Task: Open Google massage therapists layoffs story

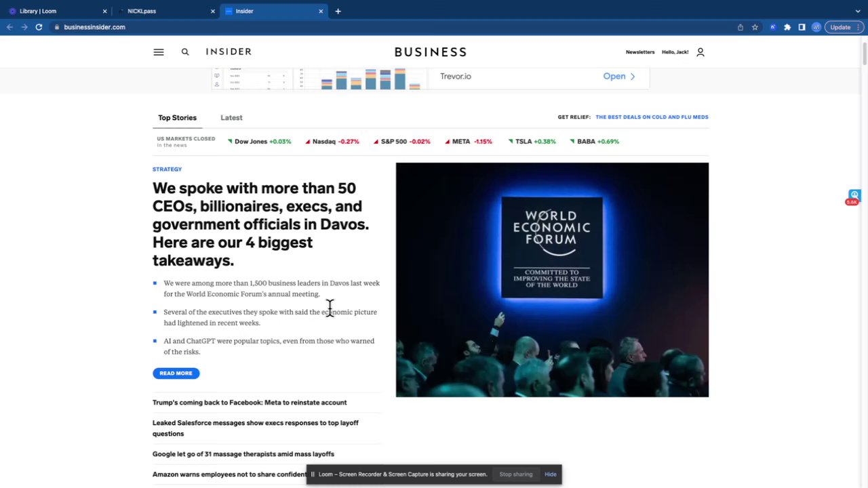Action: point(243,454)
